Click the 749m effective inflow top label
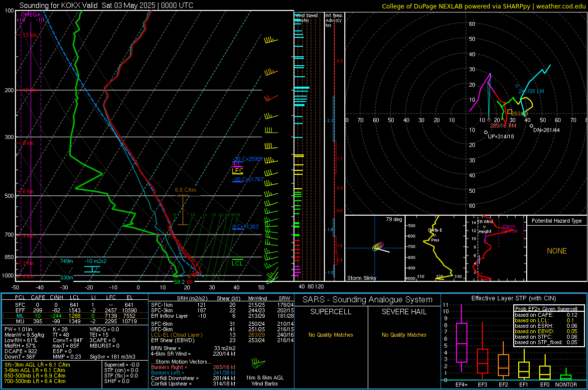This screenshot has width=588, height=390. [x=66, y=261]
